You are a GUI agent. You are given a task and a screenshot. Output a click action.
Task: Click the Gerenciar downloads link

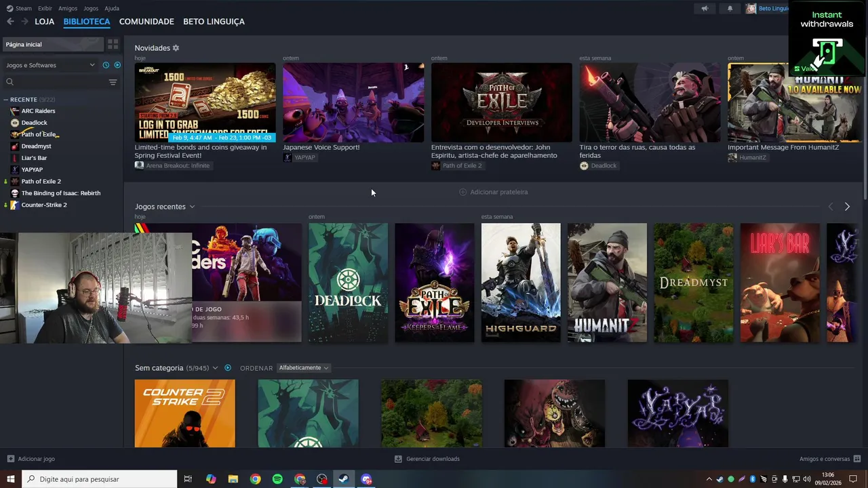click(433, 459)
